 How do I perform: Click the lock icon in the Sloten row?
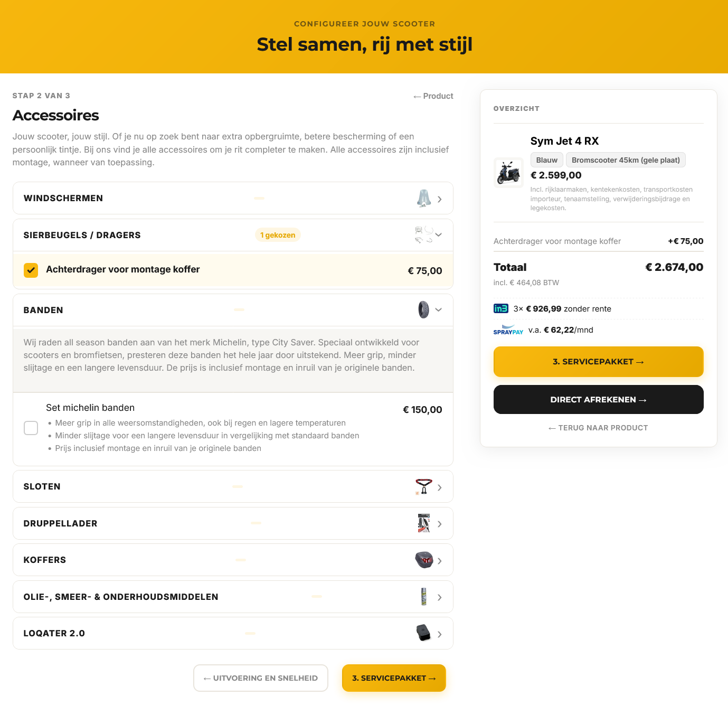pyautogui.click(x=422, y=486)
